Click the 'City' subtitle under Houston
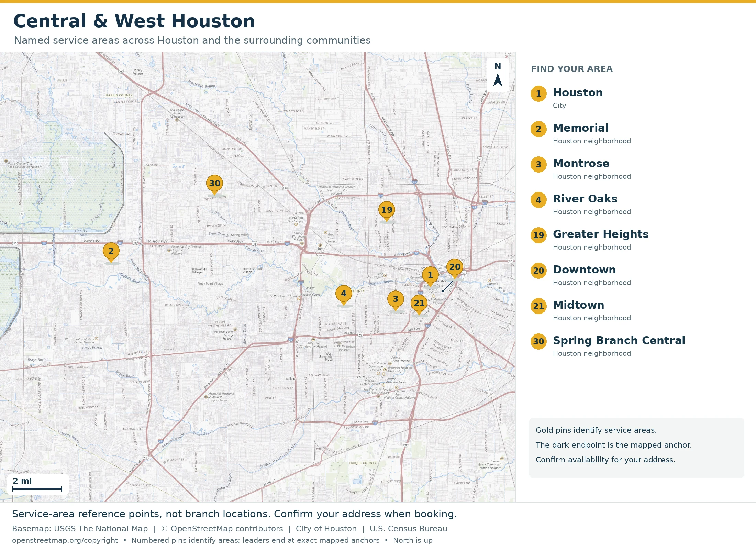The image size is (756, 550). (559, 106)
